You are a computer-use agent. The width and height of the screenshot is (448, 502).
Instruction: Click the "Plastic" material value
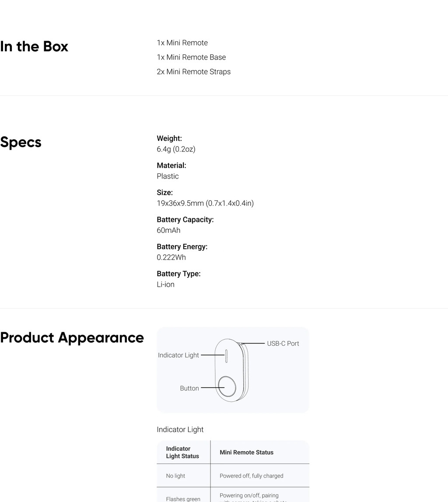(x=168, y=176)
